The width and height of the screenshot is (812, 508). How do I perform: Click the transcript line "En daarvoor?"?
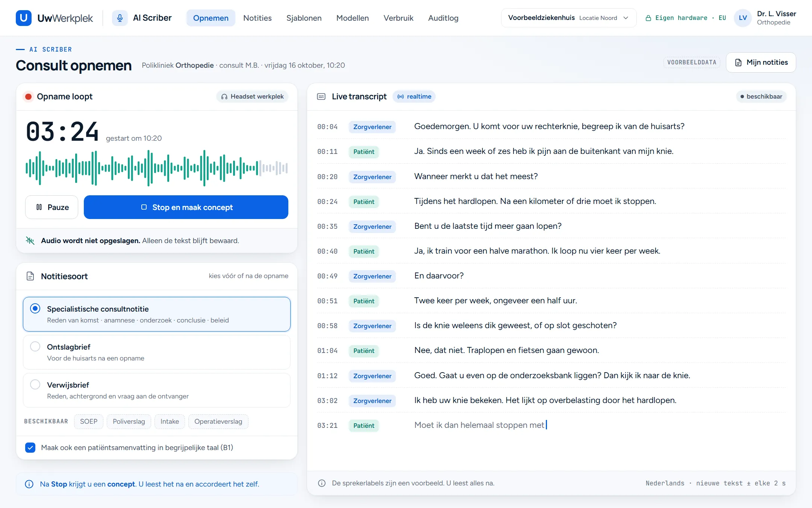pyautogui.click(x=439, y=276)
